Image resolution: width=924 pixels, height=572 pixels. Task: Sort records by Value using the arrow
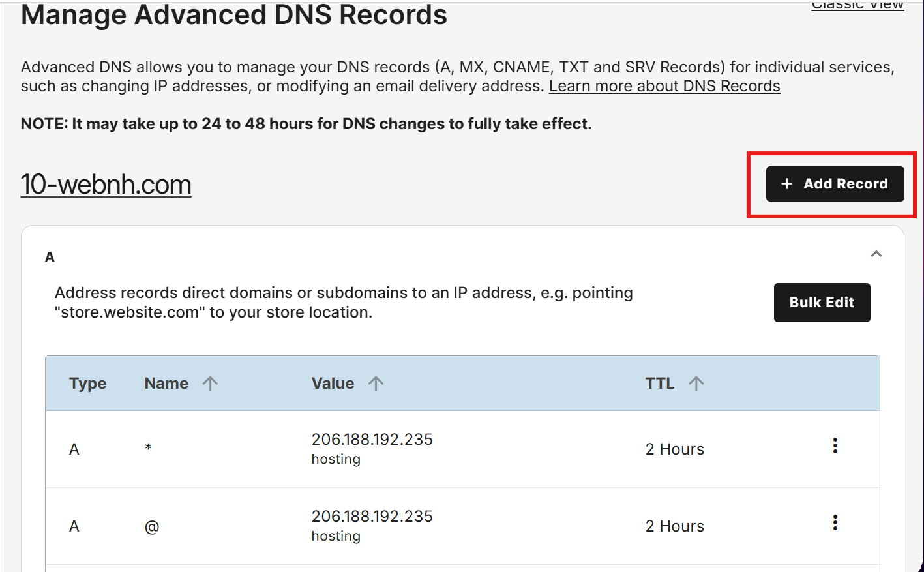pyautogui.click(x=377, y=384)
